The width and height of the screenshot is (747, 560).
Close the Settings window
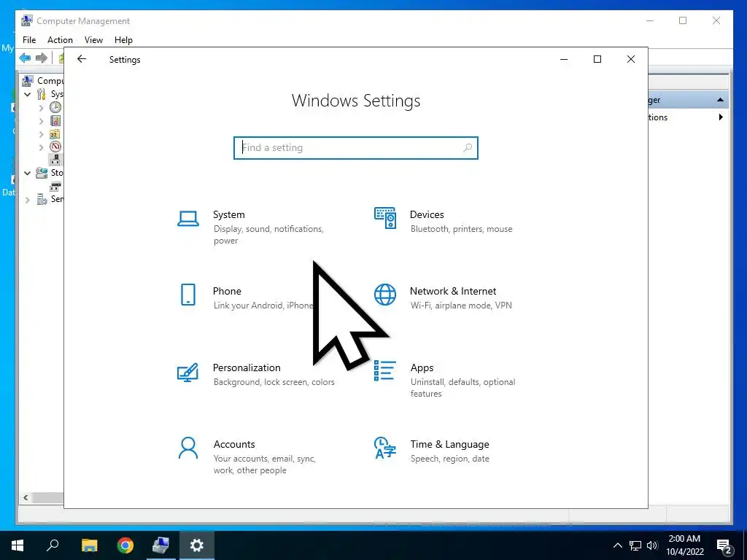pos(631,59)
